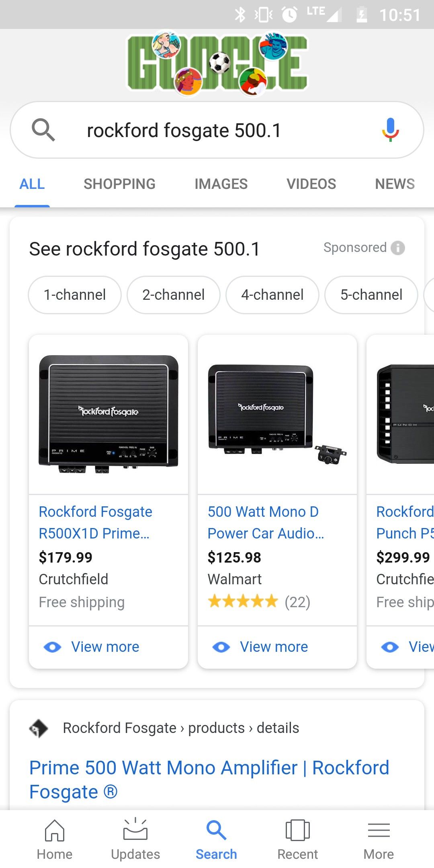Open the Walmart amplifier product image

277,414
